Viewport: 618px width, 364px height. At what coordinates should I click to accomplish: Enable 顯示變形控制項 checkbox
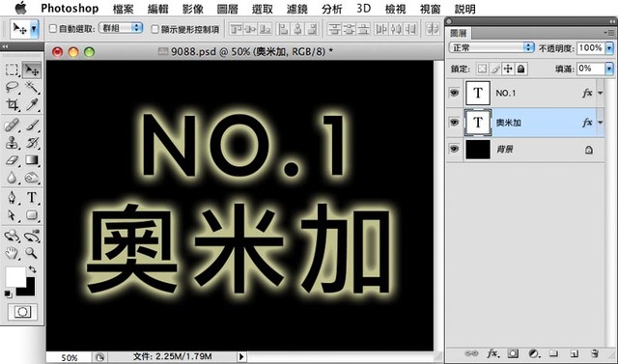154,29
